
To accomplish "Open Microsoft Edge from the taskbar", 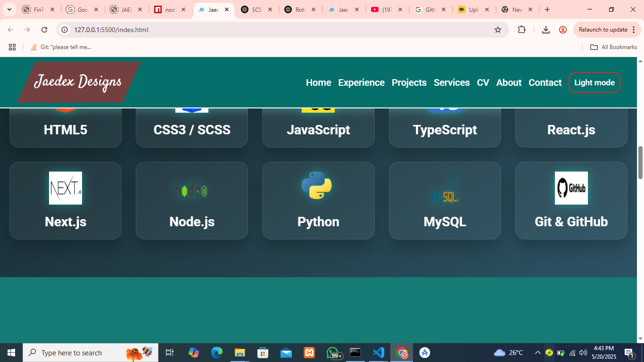I will coord(217,353).
